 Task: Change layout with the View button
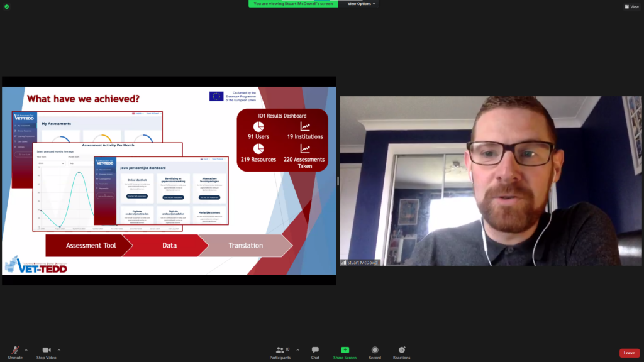631,6
